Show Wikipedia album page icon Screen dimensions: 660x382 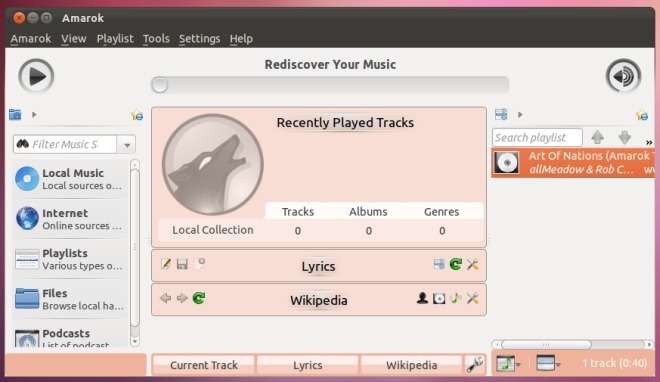click(x=439, y=298)
